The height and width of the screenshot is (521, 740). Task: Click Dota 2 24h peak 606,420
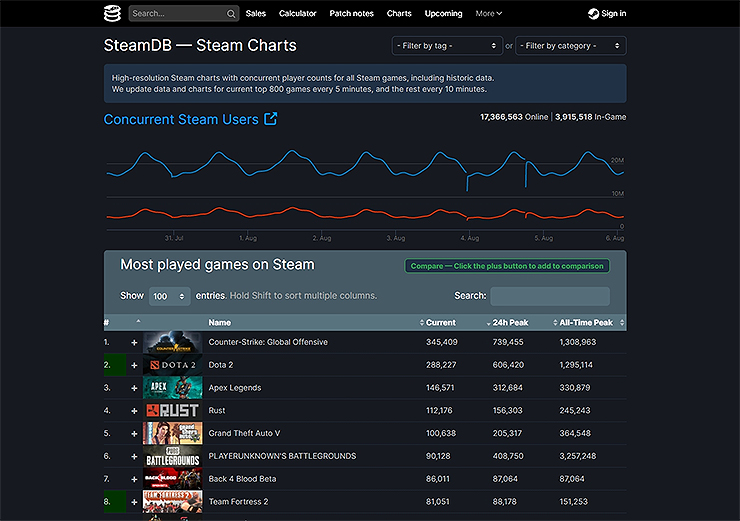508,365
